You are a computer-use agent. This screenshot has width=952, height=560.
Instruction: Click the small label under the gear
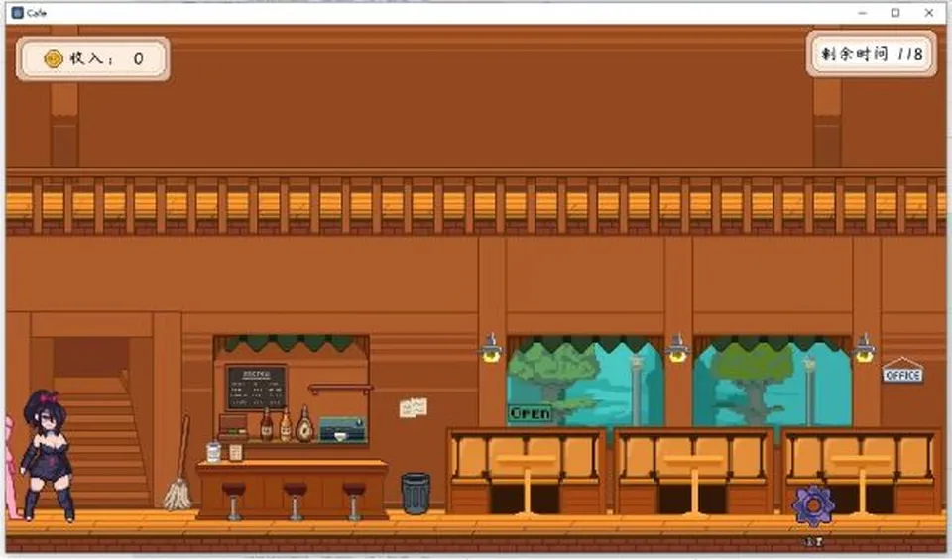point(813,541)
